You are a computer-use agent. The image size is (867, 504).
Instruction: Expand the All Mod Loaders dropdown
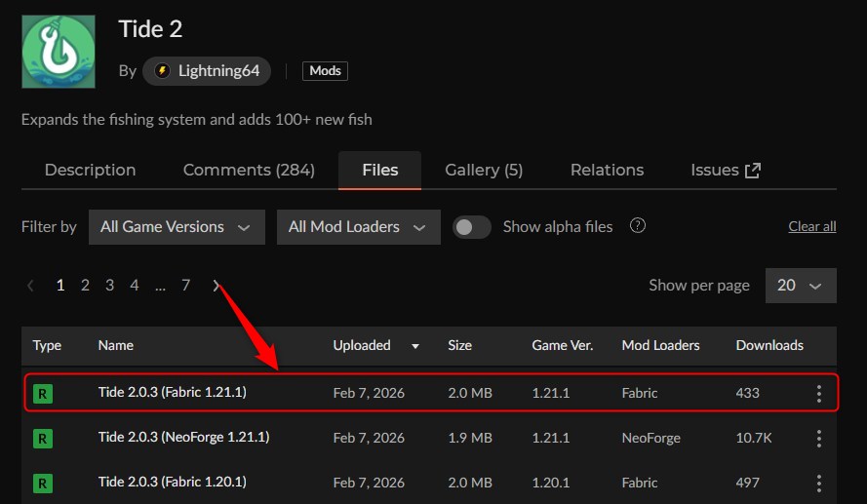pyautogui.click(x=358, y=227)
